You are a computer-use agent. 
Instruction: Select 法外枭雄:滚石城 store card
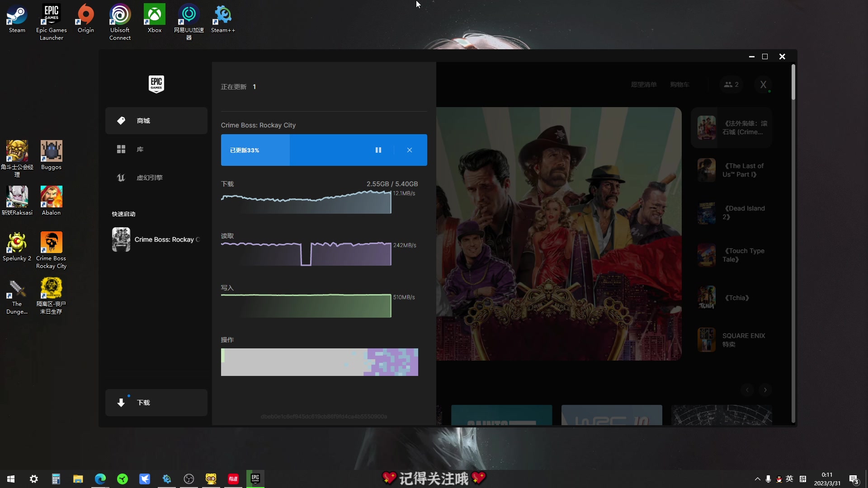(x=731, y=128)
